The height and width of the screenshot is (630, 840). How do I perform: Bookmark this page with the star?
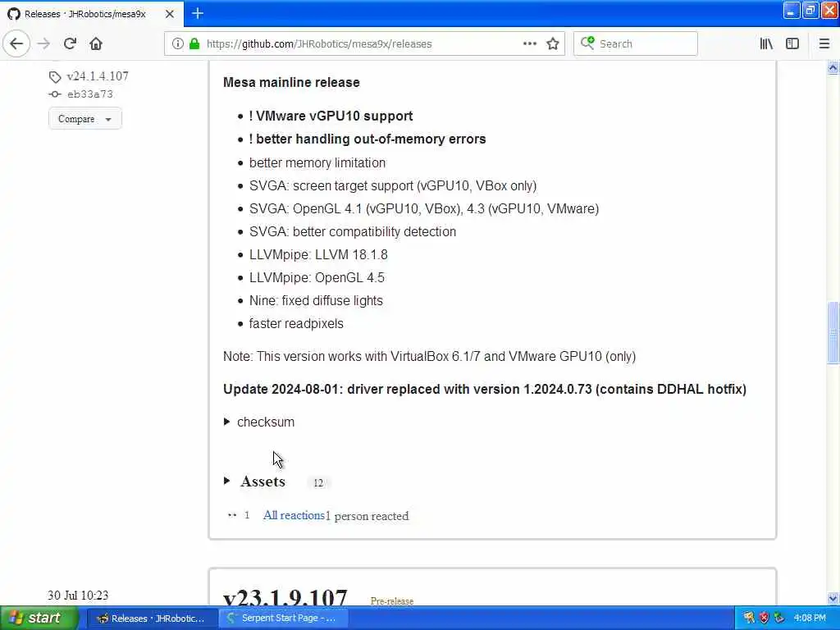point(553,43)
